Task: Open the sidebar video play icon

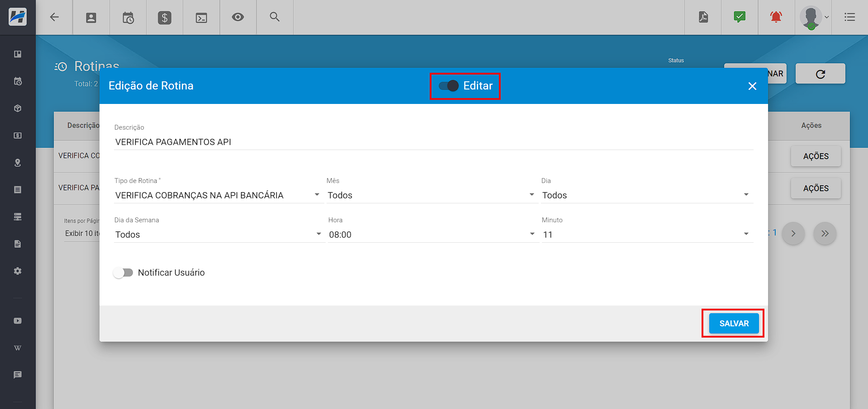Action: tap(18, 321)
